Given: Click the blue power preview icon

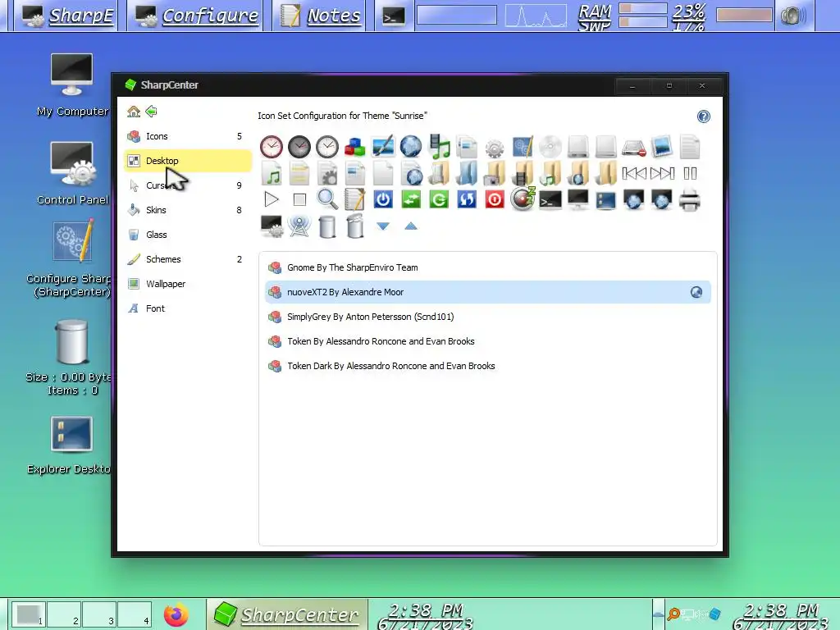Looking at the screenshot, I should coord(383,200).
